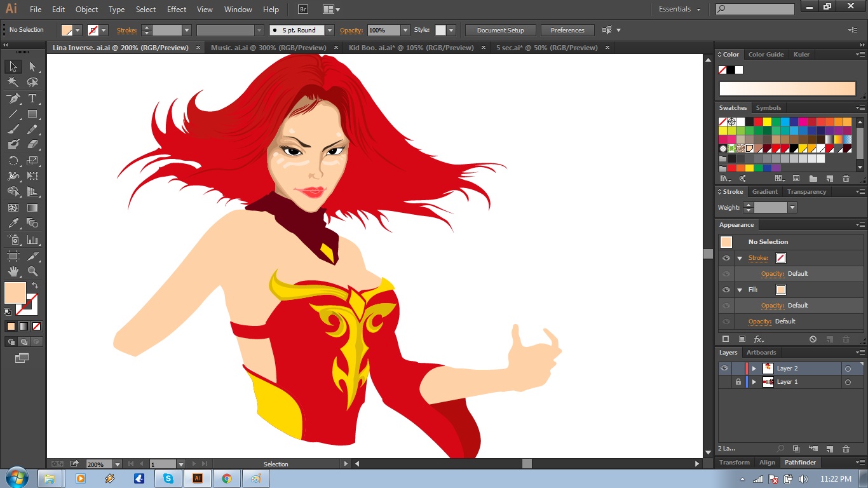
Task: Select the Direct Selection tool
Action: click(32, 67)
